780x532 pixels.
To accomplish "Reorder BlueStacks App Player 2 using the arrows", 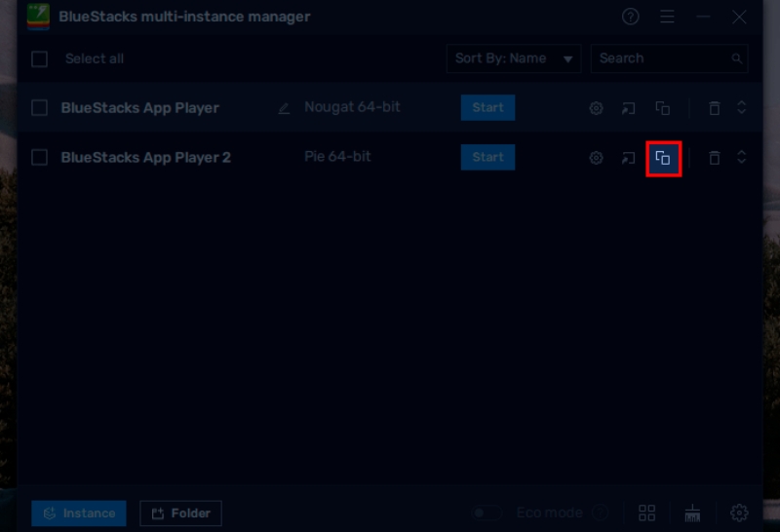I will pos(741,157).
